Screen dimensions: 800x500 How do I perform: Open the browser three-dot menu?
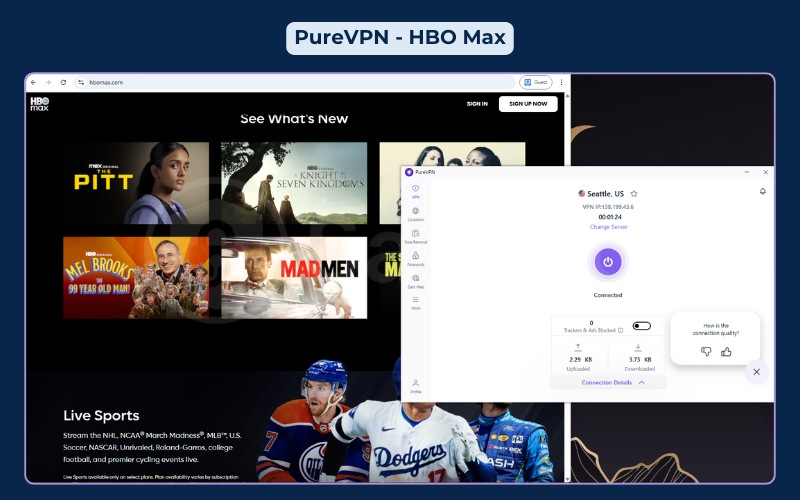(561, 82)
